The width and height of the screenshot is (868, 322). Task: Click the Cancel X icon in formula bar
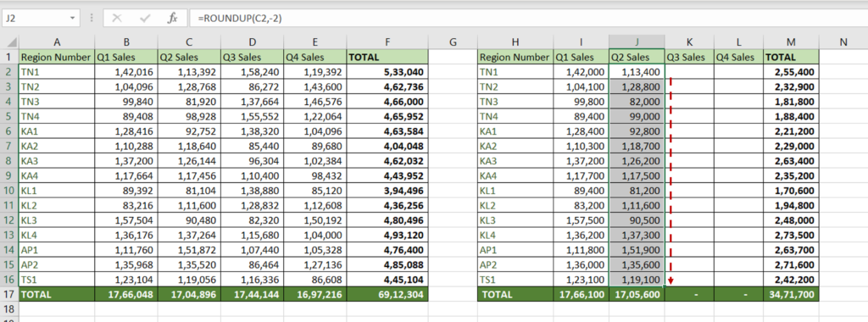click(117, 19)
